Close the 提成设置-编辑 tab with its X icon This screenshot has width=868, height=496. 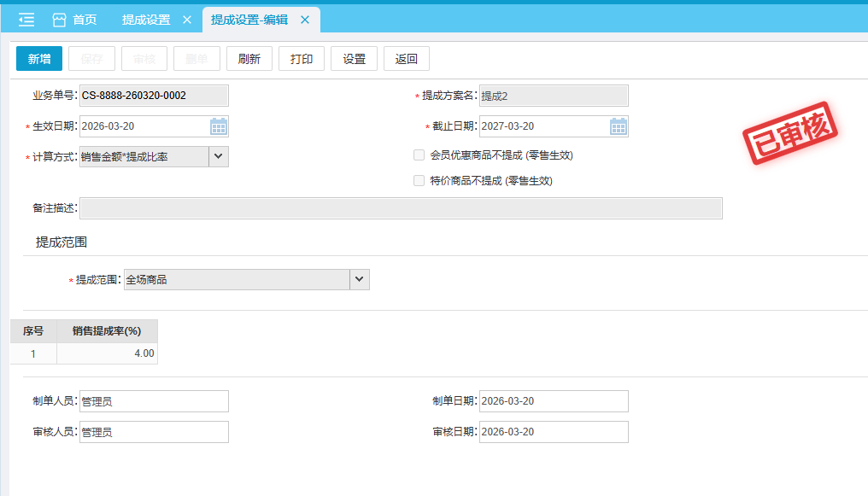pyautogui.click(x=305, y=20)
